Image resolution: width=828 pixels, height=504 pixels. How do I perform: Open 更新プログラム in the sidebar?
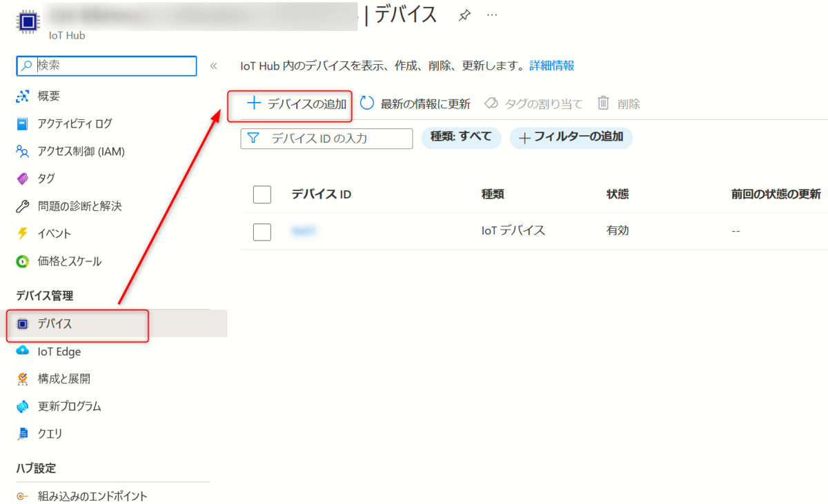click(69, 406)
